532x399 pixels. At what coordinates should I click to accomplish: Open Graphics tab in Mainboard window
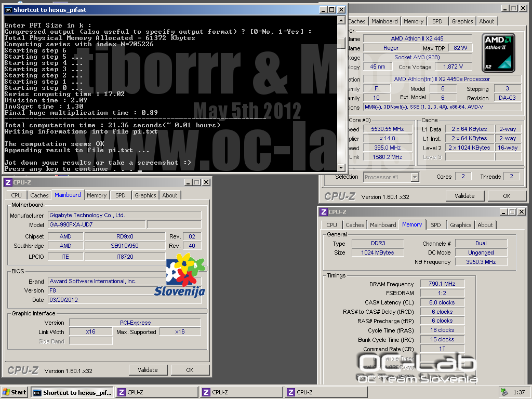[x=145, y=195]
